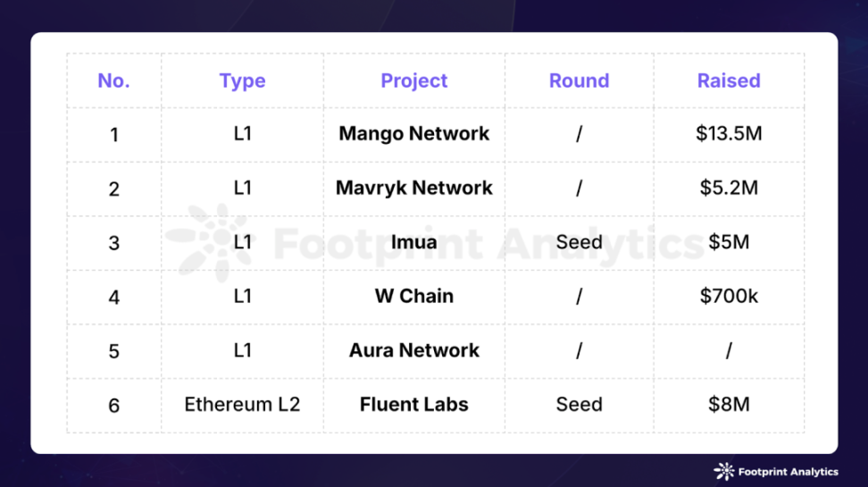
Task: Select the Mango Network project cell
Action: pyautogui.click(x=414, y=133)
